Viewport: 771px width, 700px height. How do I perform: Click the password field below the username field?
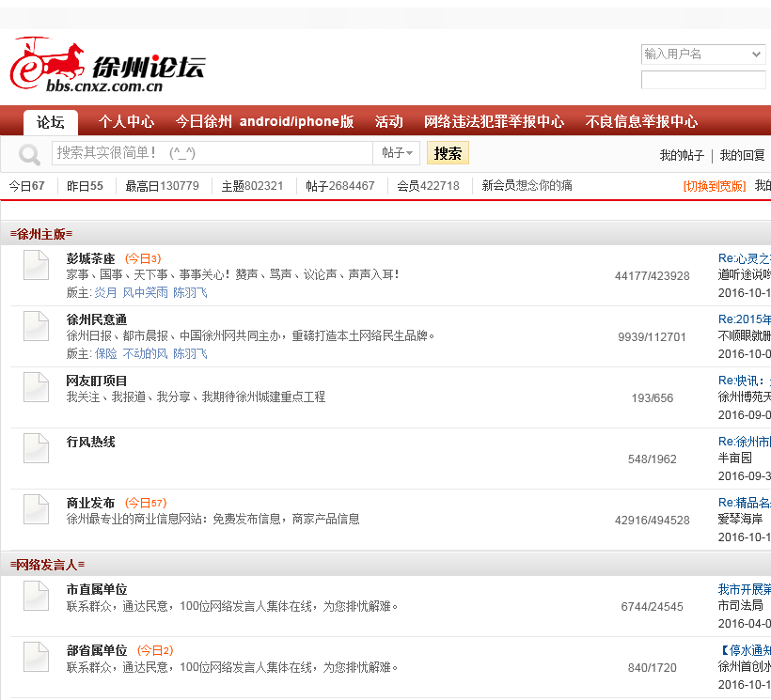pos(703,80)
